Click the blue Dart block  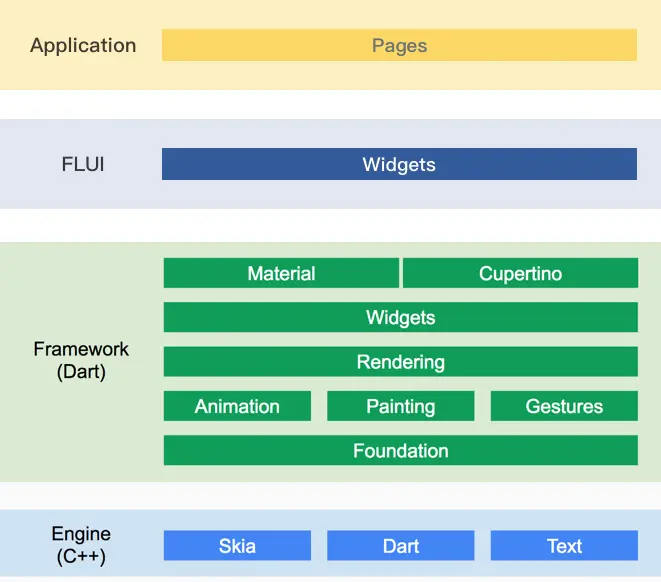coord(400,545)
